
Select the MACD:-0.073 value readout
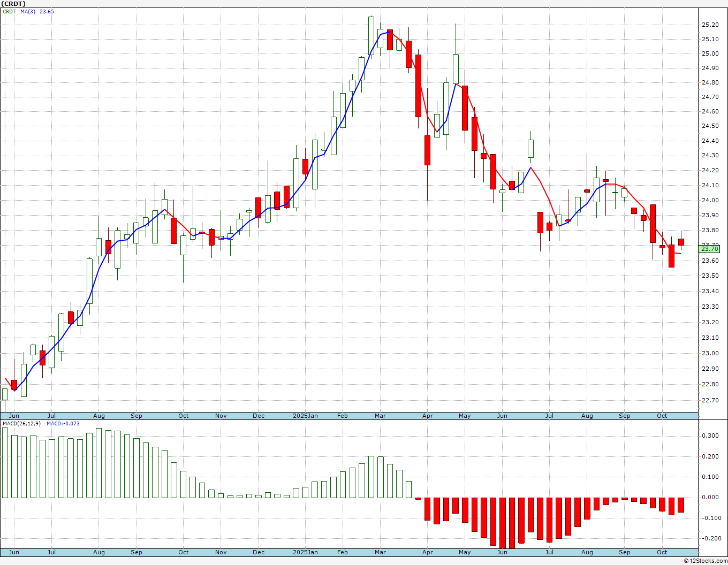tap(63, 423)
